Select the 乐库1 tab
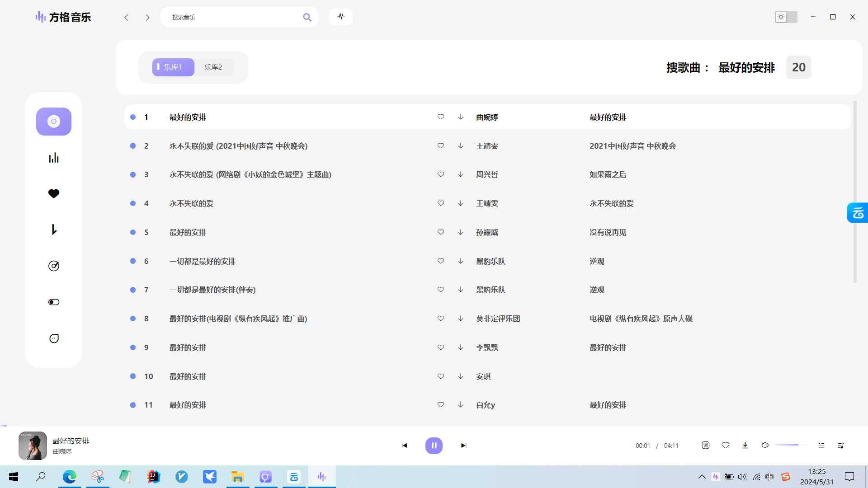 pyautogui.click(x=173, y=67)
